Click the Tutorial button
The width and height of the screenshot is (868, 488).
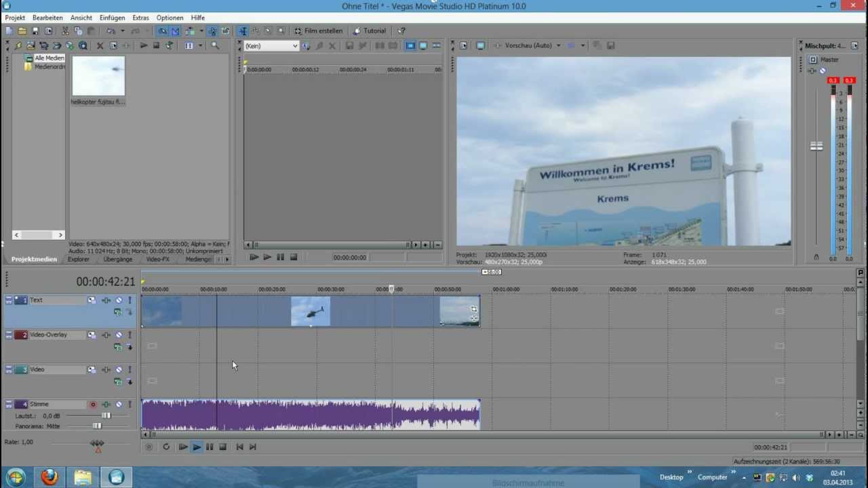[369, 31]
